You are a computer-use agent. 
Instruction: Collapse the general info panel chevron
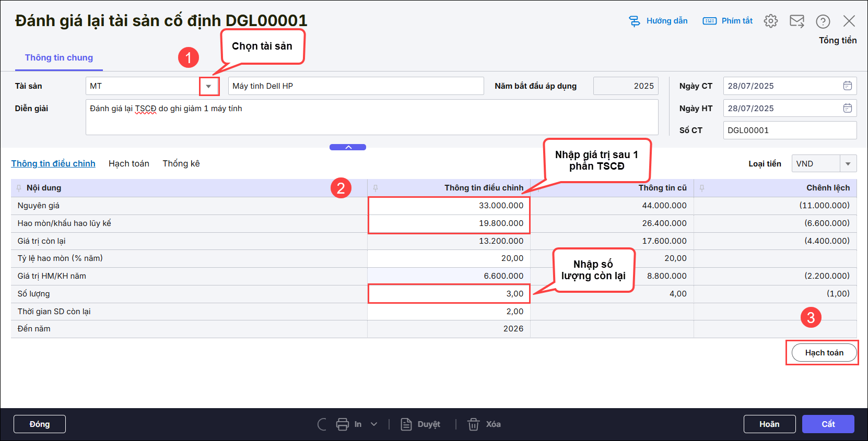tap(348, 147)
